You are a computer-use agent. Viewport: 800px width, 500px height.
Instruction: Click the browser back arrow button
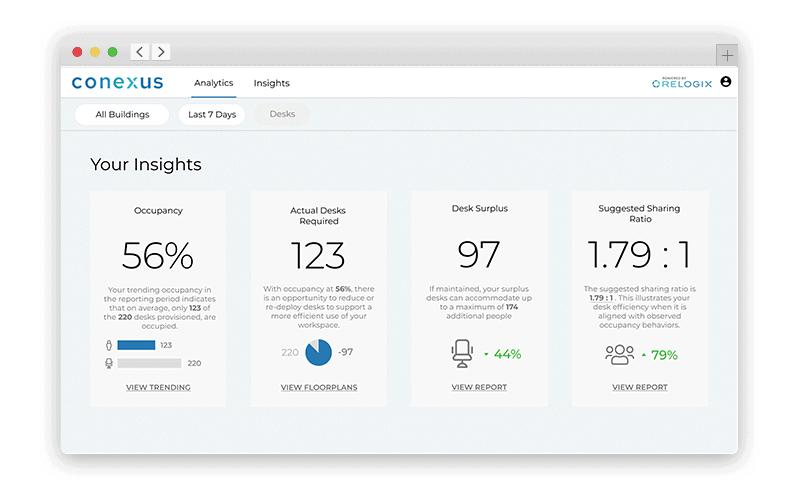[140, 52]
